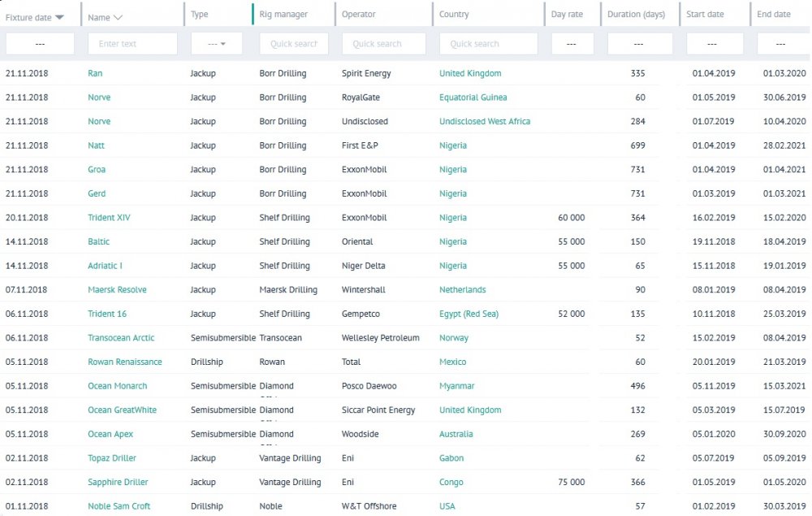The image size is (812, 516).
Task: Open the Equatorial Guinea country link
Action: pyautogui.click(x=473, y=97)
